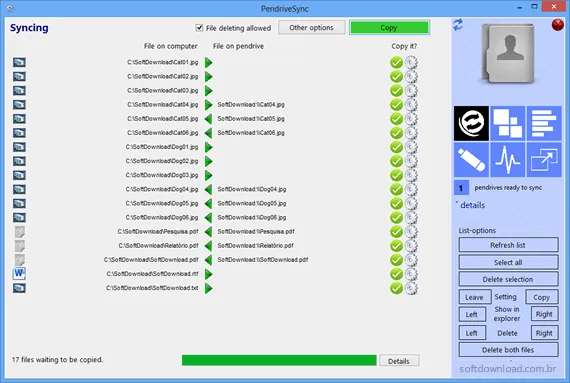Toggle green checkmark for Dog04.jpg
Screen dimensions: 570x383
(x=396, y=189)
